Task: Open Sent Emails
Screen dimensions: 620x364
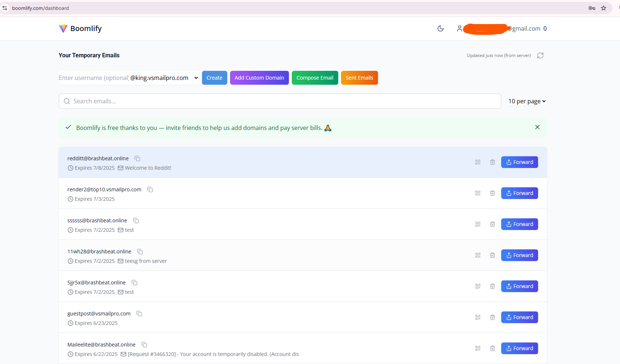Action: pos(359,78)
